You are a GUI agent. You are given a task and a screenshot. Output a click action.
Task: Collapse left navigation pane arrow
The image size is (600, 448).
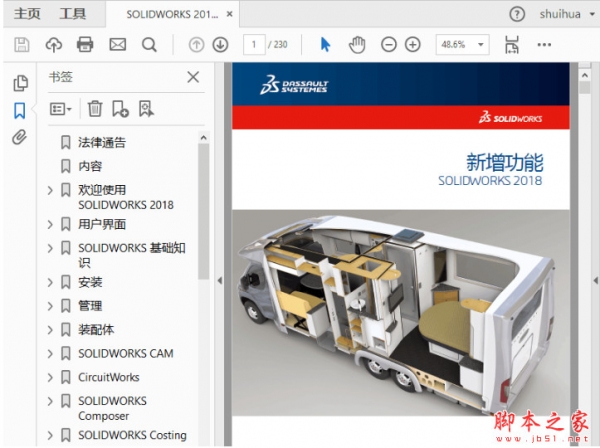tap(220, 281)
